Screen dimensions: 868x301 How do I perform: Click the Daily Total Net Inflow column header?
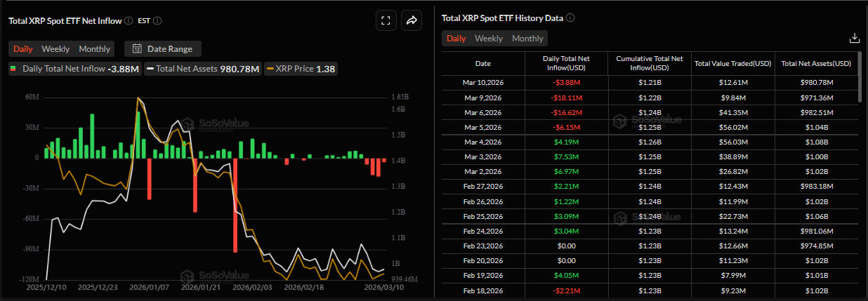point(566,63)
